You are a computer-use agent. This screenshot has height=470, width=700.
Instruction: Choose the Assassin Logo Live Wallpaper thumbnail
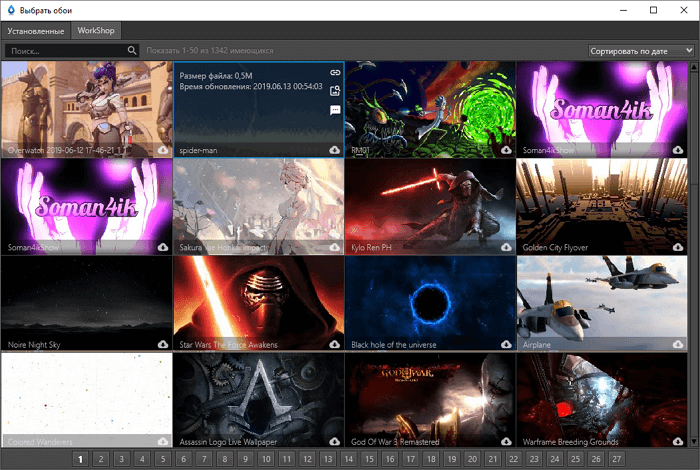pos(258,395)
